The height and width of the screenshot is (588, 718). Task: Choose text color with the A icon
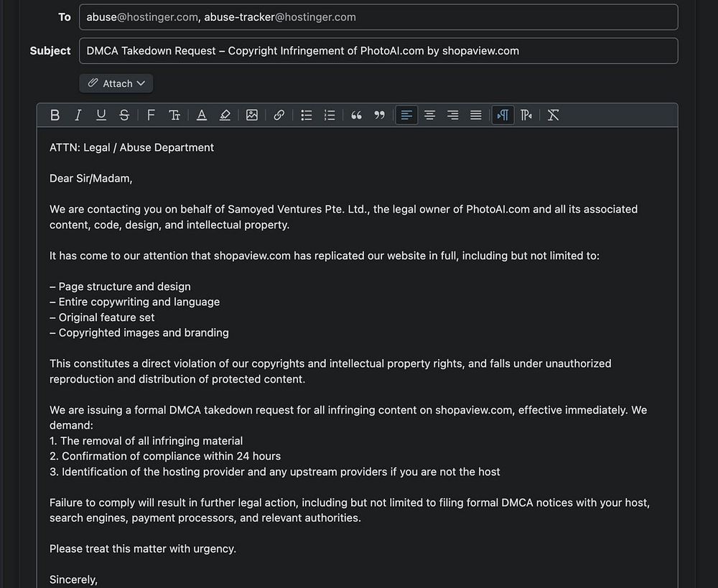[x=202, y=115]
